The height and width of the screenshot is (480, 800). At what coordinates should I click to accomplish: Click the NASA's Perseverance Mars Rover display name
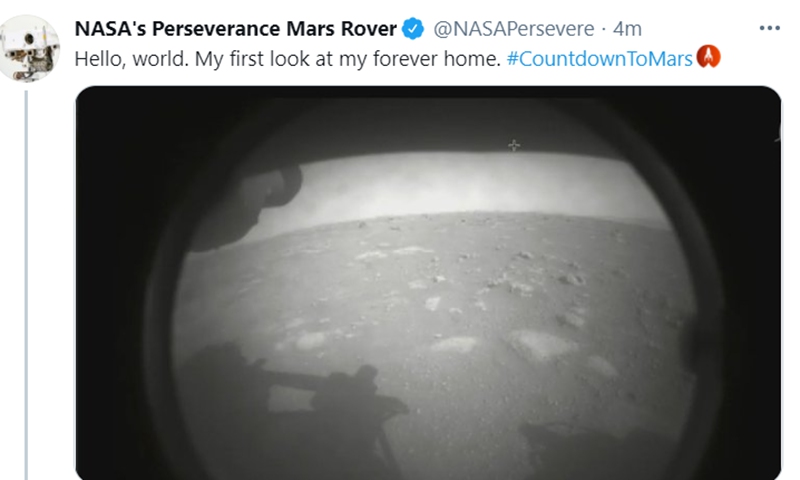point(236,29)
